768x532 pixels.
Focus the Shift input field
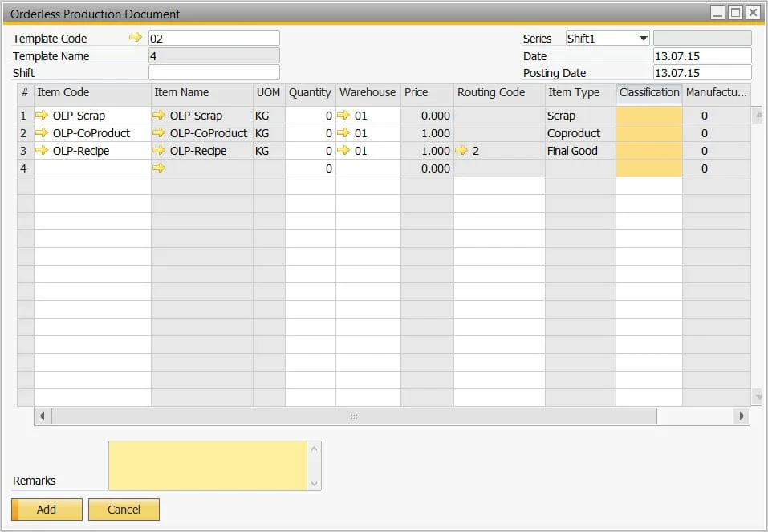214,72
